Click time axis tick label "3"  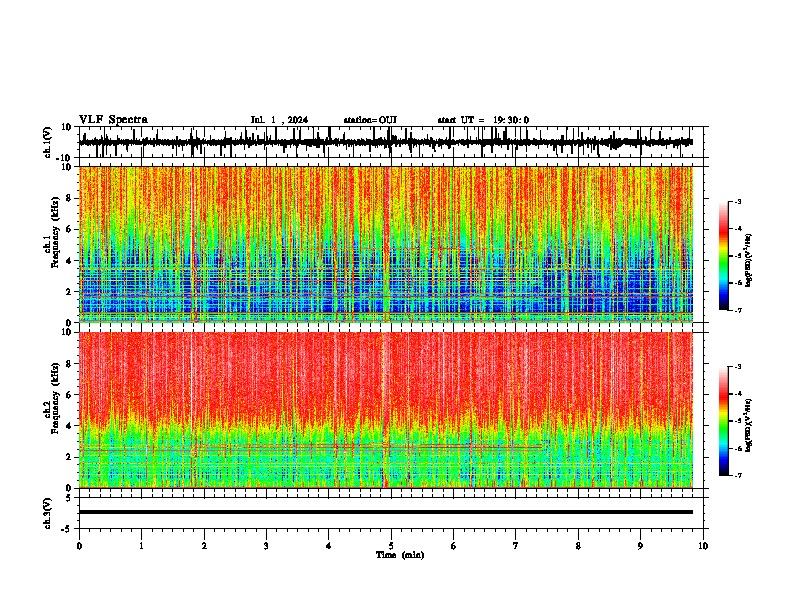tap(266, 546)
